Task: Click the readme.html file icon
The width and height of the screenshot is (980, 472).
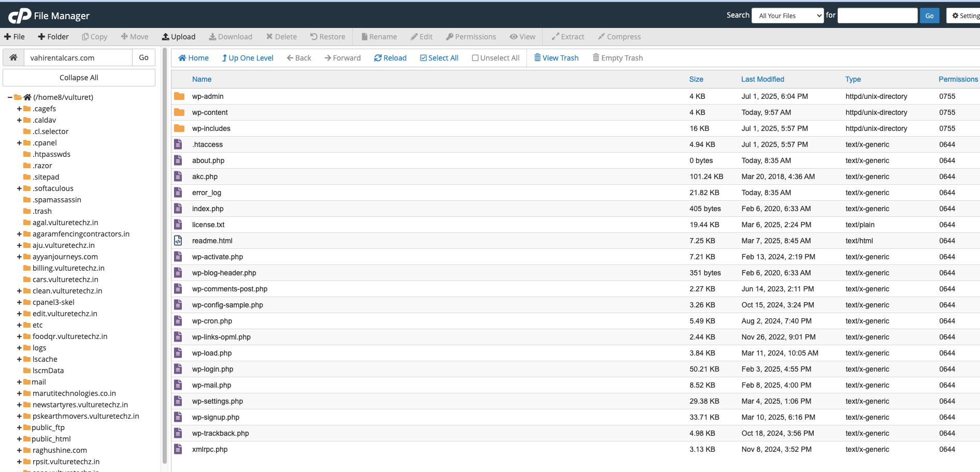Action: 178,241
